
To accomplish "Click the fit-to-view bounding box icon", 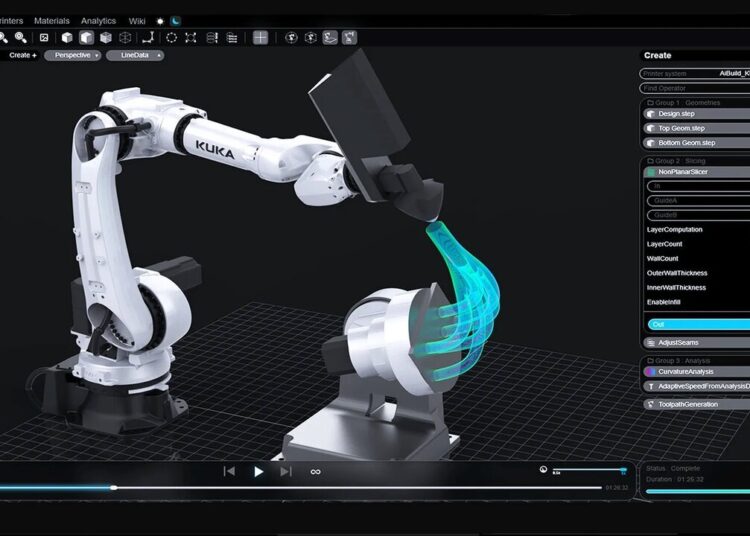I will [191, 37].
